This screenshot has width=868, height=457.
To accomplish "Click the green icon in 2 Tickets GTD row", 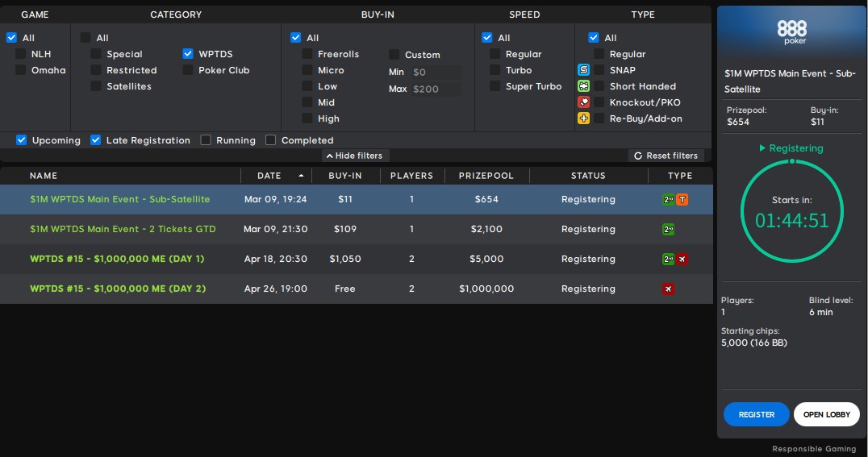I will pyautogui.click(x=668, y=229).
